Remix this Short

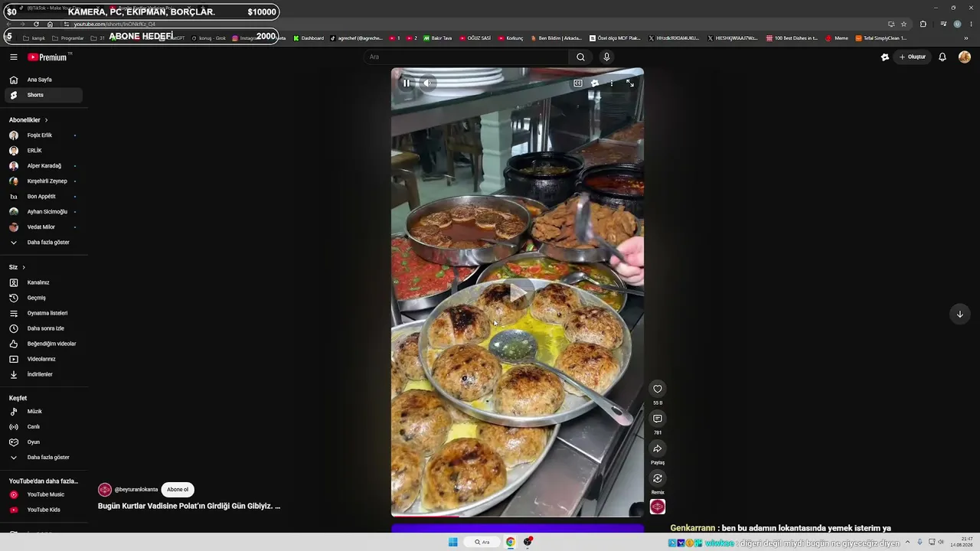[658, 478]
